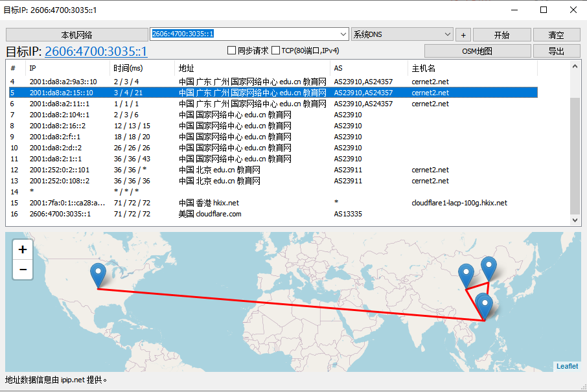Expand the 系统DNS dropdown
The width and height of the screenshot is (587, 392).
pyautogui.click(x=448, y=34)
